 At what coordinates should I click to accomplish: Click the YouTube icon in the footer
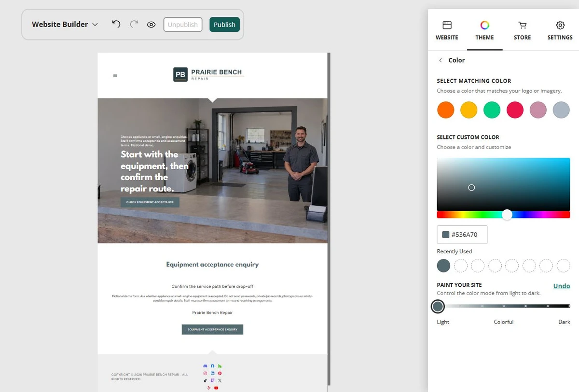(216, 388)
